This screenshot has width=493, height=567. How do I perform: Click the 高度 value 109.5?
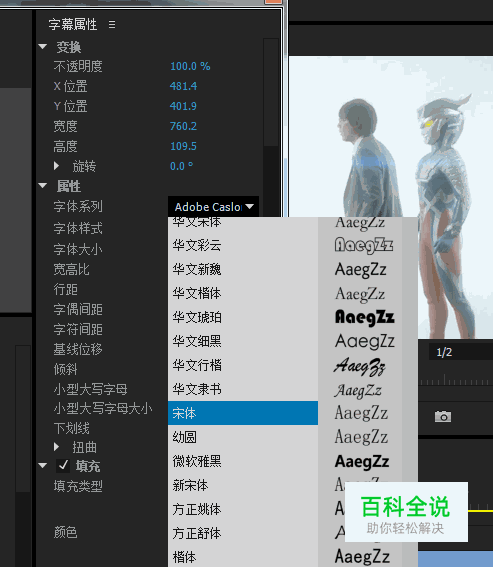[x=183, y=146]
